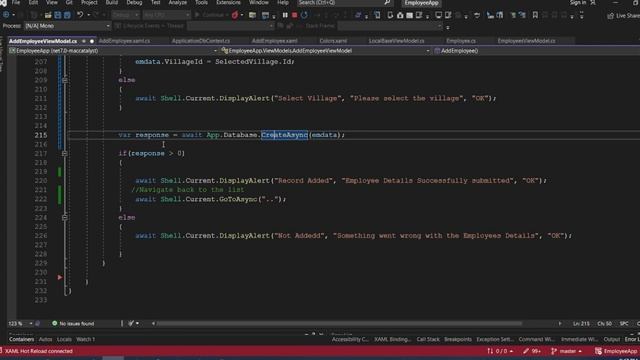640x360 pixels.
Task: Click the pin icon on AddEmployeeViewModel.cs tab
Action: pos(84,41)
